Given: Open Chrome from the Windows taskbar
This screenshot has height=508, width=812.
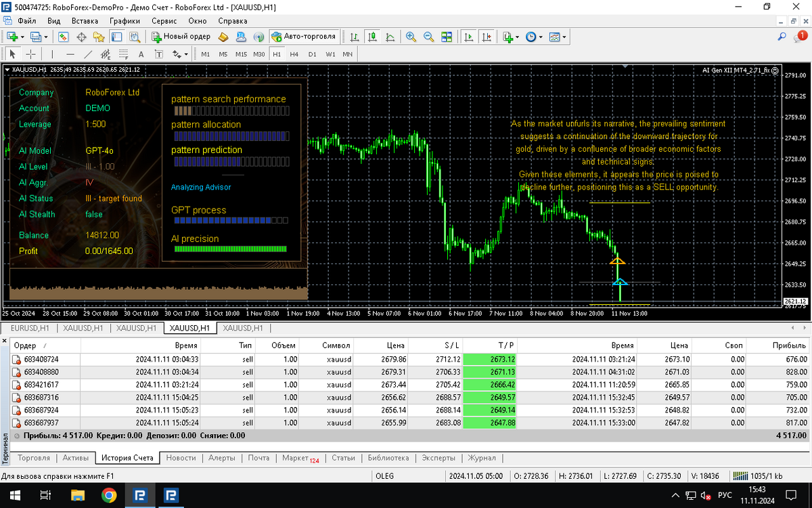Looking at the screenshot, I should click(x=108, y=496).
